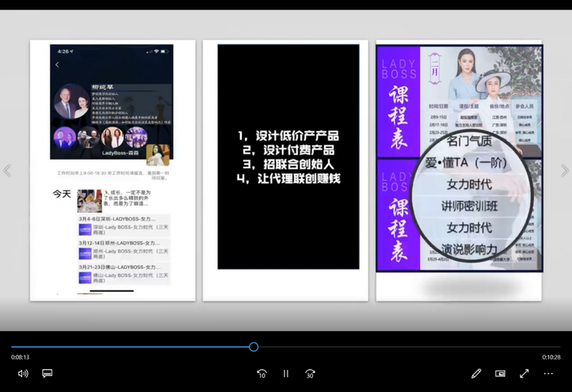This screenshot has width=572, height=392.
Task: Enter full screen mode
Action: 524,374
